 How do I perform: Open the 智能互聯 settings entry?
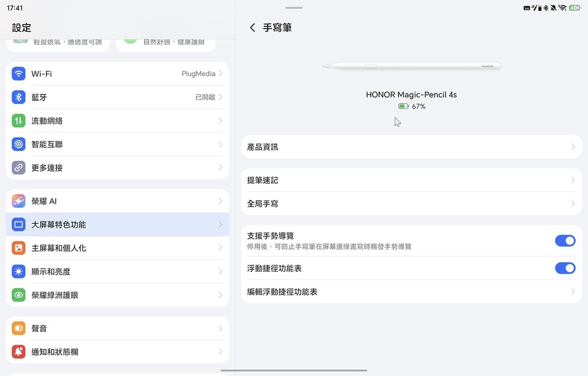coord(117,144)
